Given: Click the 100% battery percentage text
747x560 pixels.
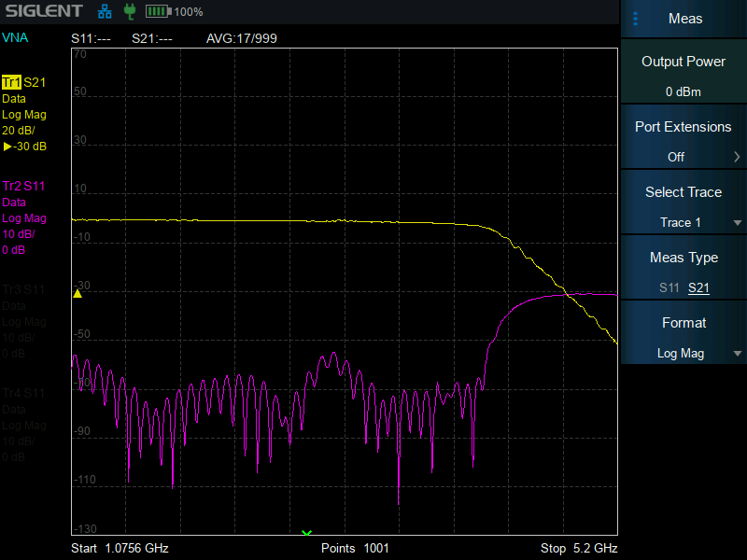Looking at the screenshot, I should tap(189, 12).
